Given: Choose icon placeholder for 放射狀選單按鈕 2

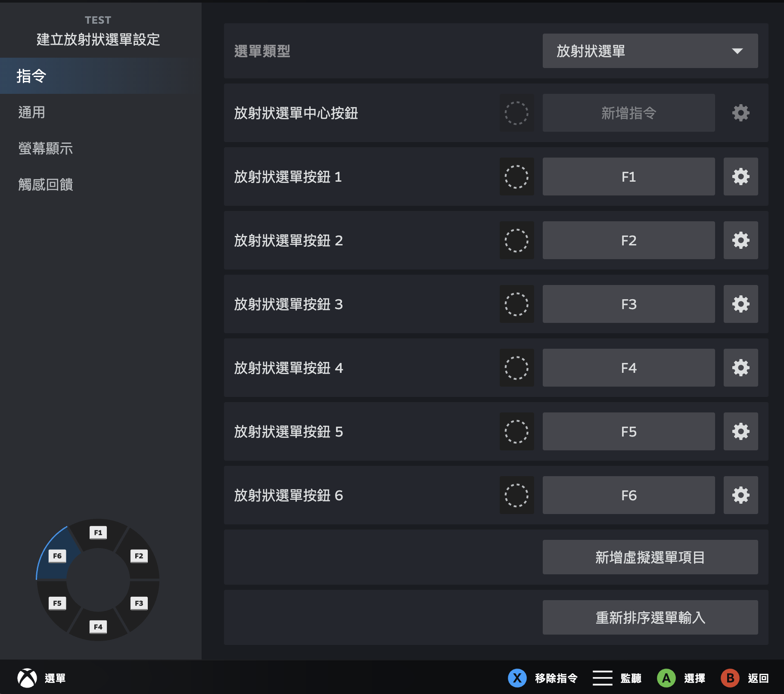Looking at the screenshot, I should (516, 240).
